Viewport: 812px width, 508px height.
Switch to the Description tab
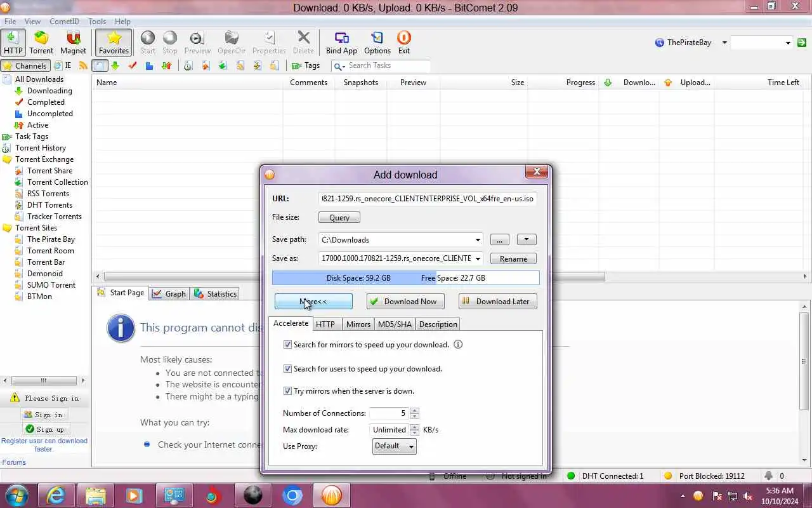(x=438, y=324)
